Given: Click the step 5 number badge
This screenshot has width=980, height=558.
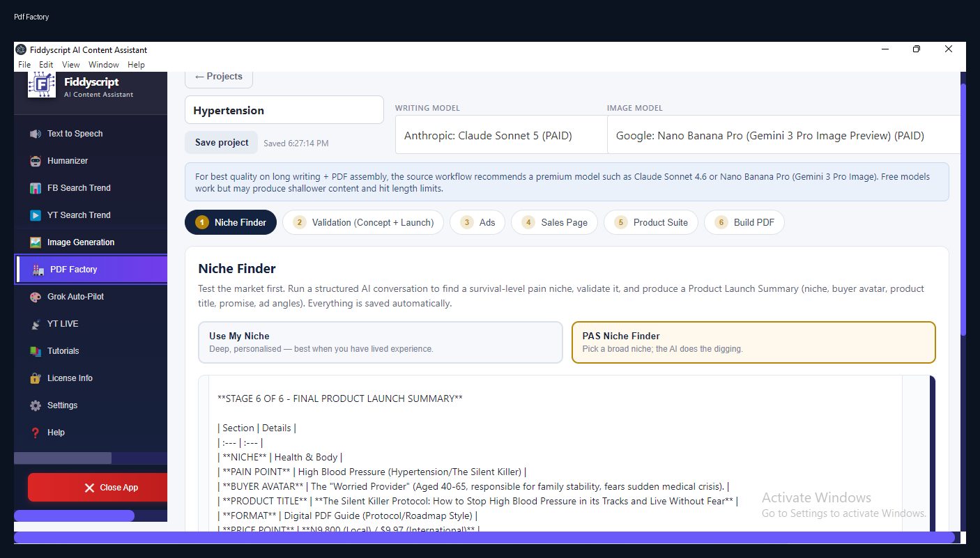Looking at the screenshot, I should point(621,222).
